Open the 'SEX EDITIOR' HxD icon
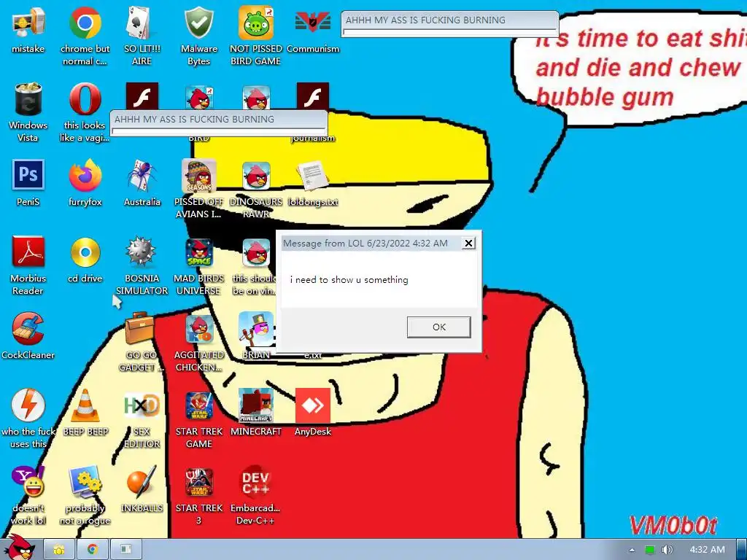 coord(142,405)
